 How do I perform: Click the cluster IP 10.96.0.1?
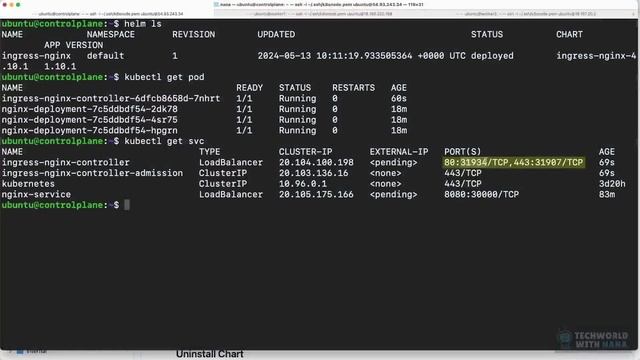[x=303, y=184]
